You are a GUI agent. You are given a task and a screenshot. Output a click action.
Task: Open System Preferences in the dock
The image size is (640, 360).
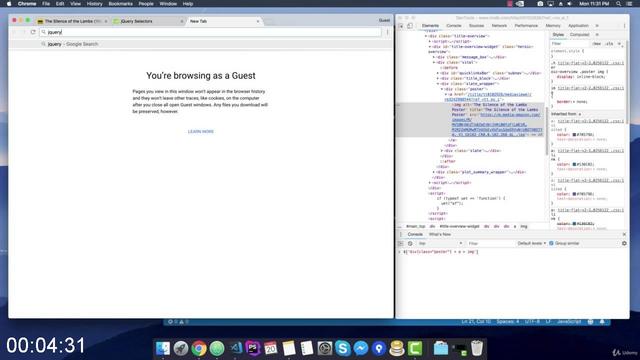(325, 348)
